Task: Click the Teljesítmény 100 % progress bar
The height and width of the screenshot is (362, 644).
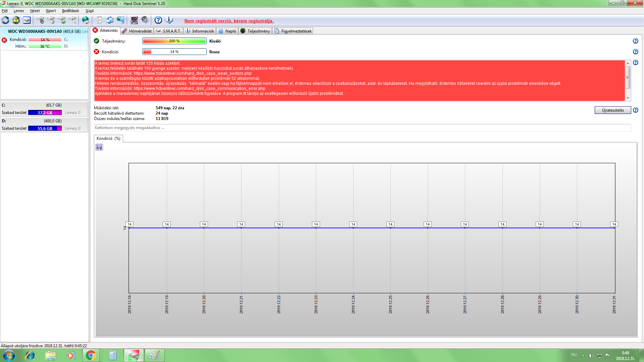Action: coord(174,41)
